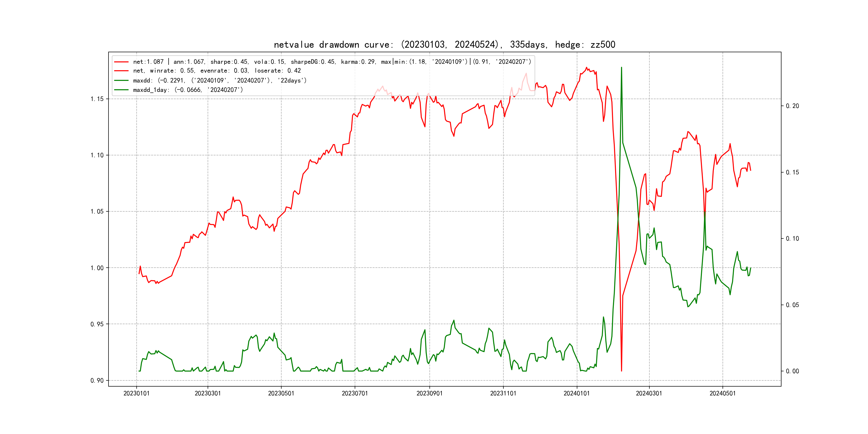Click the 1.00 left axis tick label

97,268
